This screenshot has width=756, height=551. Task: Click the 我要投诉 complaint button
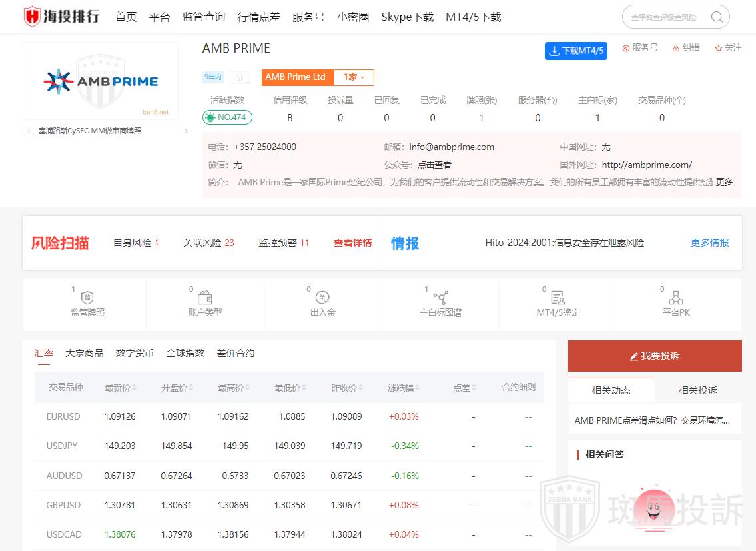655,356
